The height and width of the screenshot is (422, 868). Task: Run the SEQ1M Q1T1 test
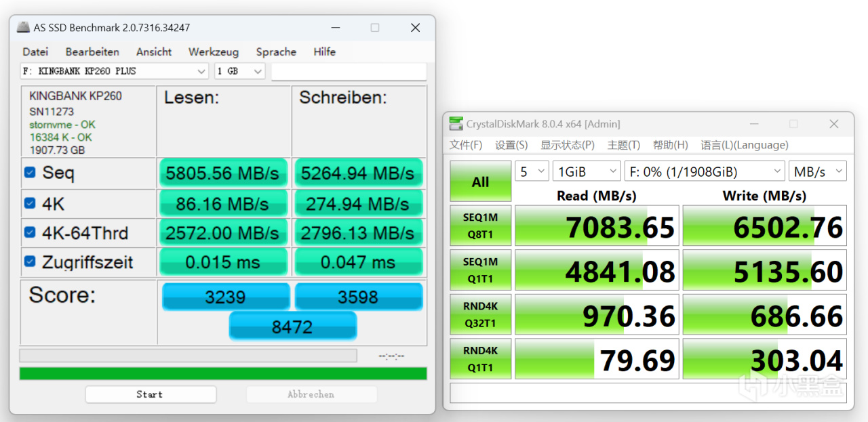(x=480, y=271)
